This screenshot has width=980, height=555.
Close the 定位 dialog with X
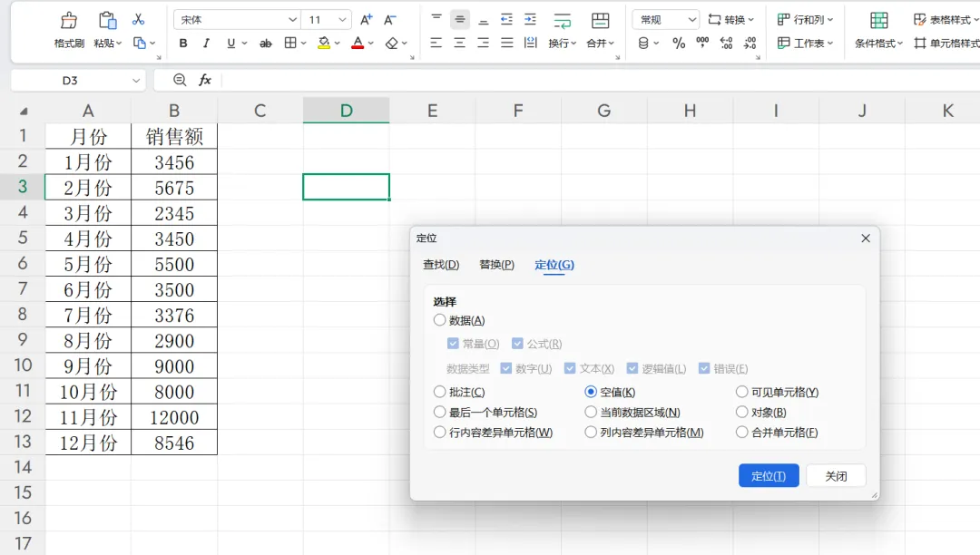(866, 239)
